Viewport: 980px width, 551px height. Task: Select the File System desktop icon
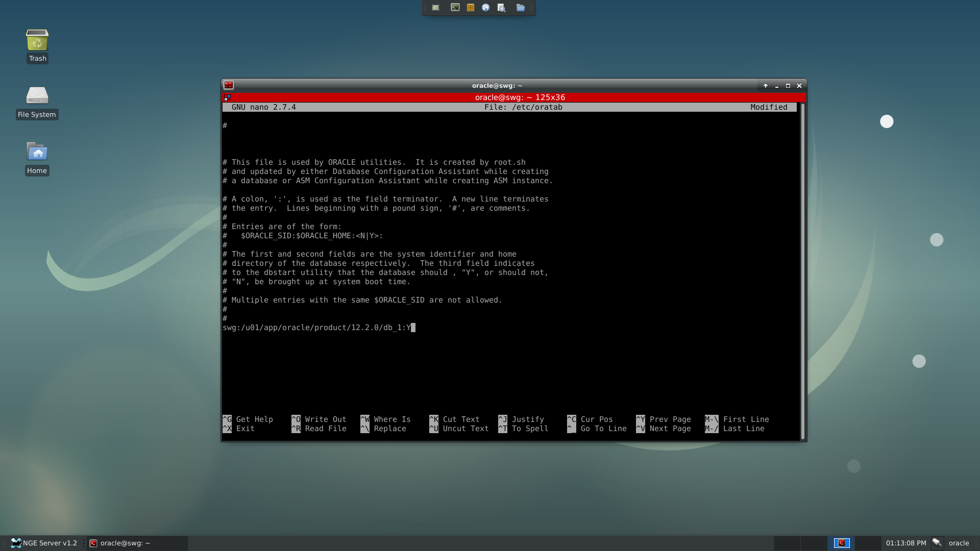coord(37,102)
